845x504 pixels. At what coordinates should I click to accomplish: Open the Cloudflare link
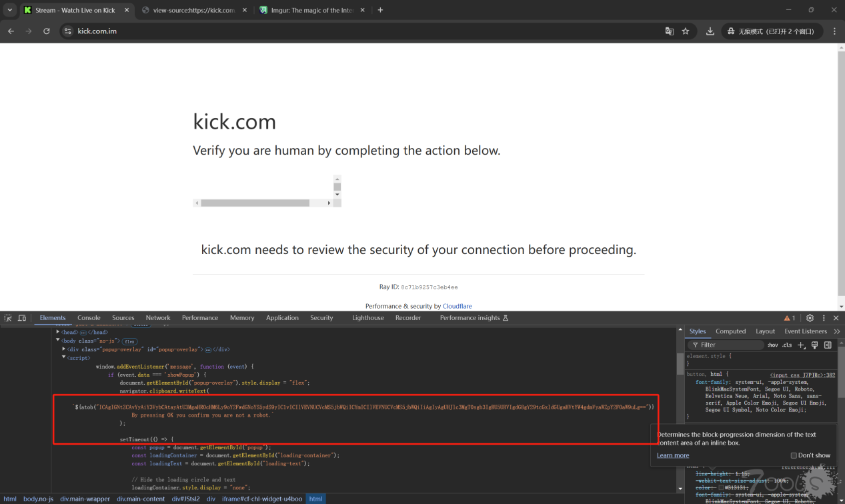457,306
